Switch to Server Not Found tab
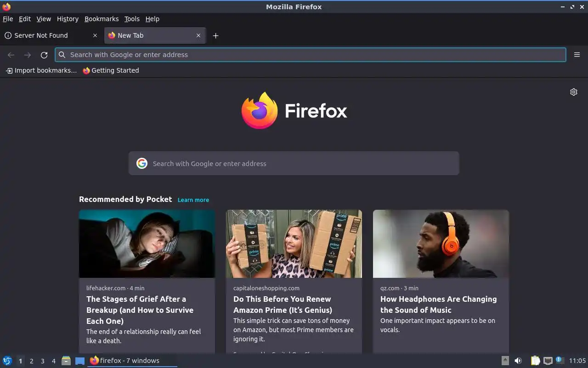This screenshot has width=588, height=368. point(51,35)
